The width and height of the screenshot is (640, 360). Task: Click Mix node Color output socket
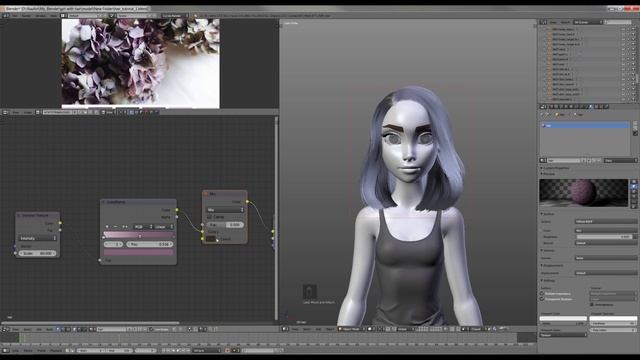tap(247, 202)
